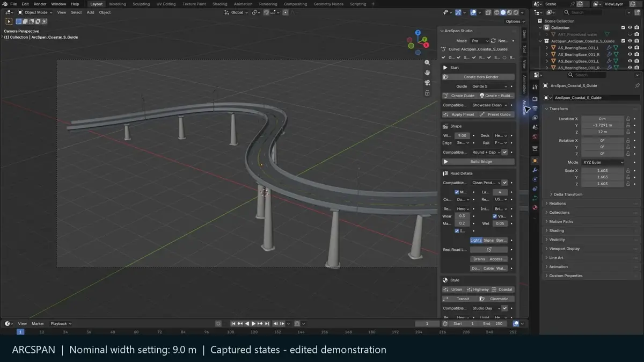This screenshot has height=362, width=644.
Task: Lock Location X with padlock icon
Action: point(628,119)
